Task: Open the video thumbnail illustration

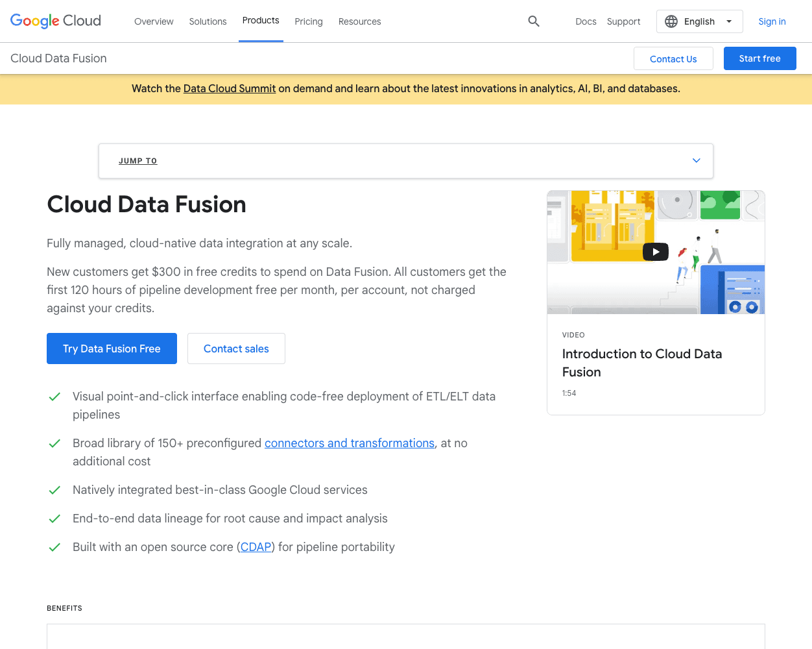Action: pos(656,252)
